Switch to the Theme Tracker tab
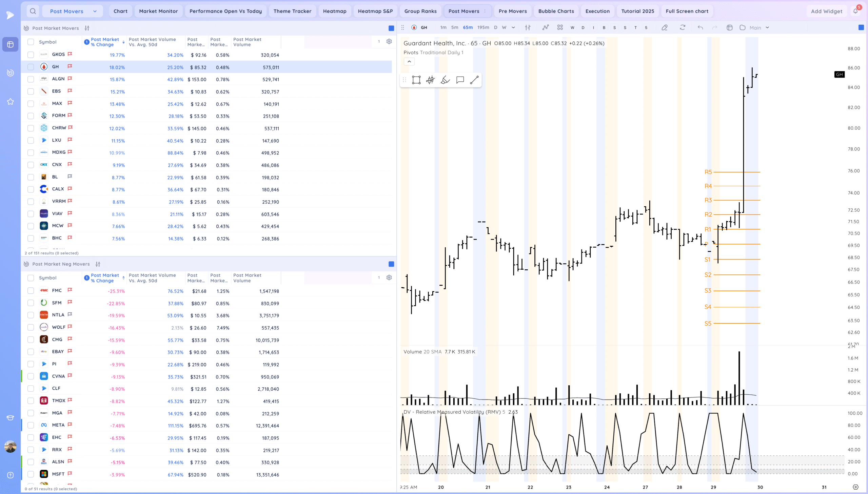 tap(292, 11)
